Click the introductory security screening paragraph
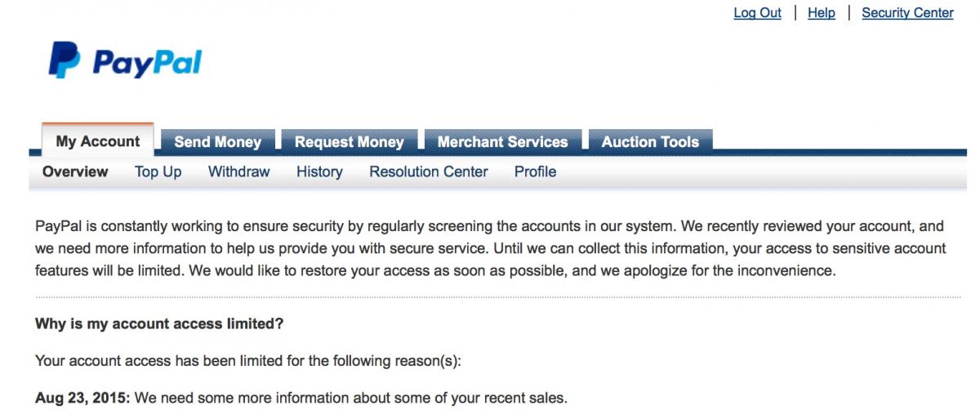The width and height of the screenshot is (980, 419). (490, 248)
